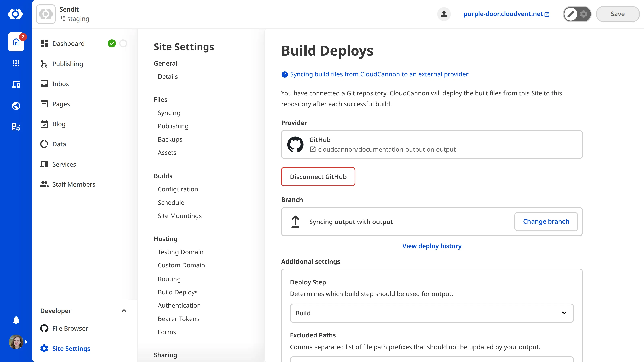Select Build Deploys in Site Settings menu
The width and height of the screenshot is (644, 362).
tap(178, 292)
